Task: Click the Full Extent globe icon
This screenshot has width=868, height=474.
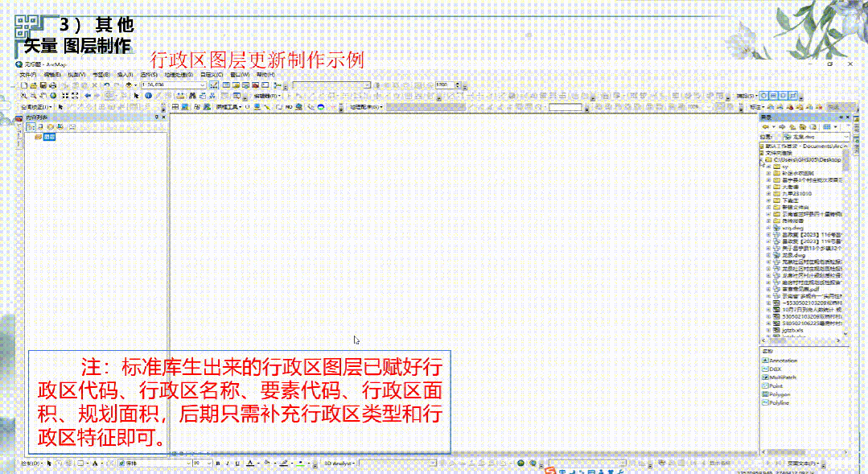Action: pyautogui.click(x=53, y=96)
